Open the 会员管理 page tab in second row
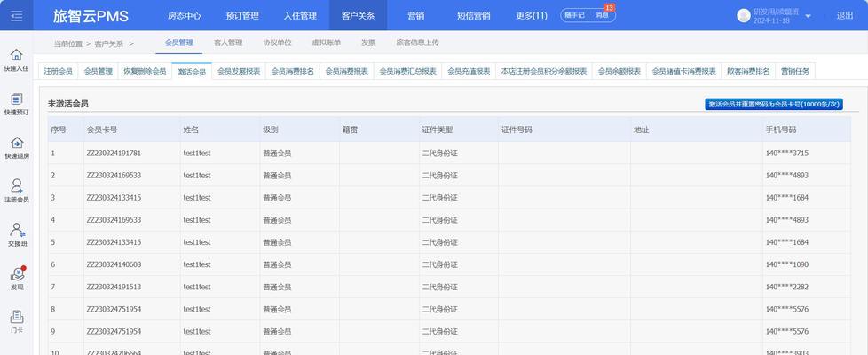Image resolution: width=868 pixels, height=355 pixels. coord(98,71)
